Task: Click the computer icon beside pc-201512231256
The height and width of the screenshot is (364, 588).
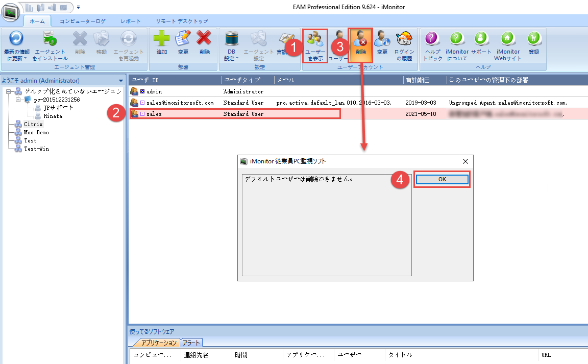Action: pyautogui.click(x=28, y=100)
